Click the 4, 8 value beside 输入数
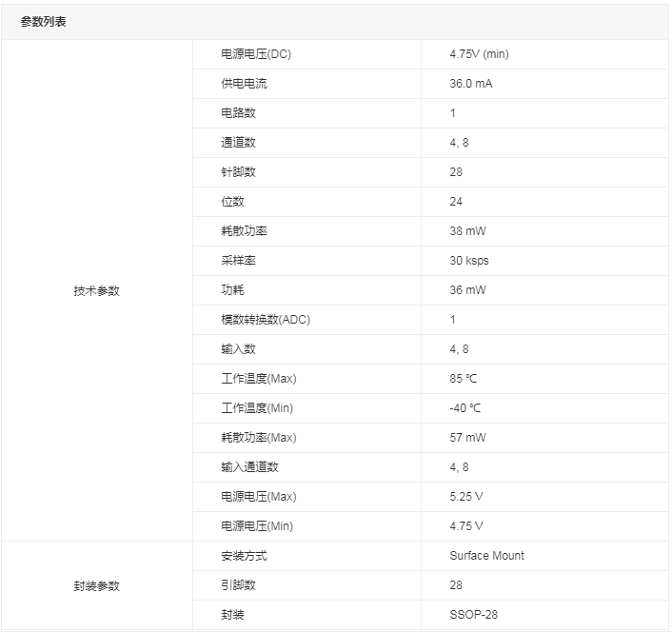Image resolution: width=672 pixels, height=632 pixels. (459, 349)
